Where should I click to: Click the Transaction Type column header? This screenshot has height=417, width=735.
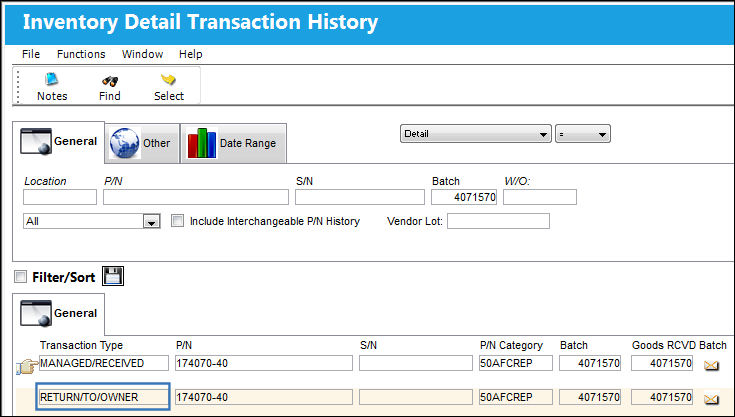point(82,345)
